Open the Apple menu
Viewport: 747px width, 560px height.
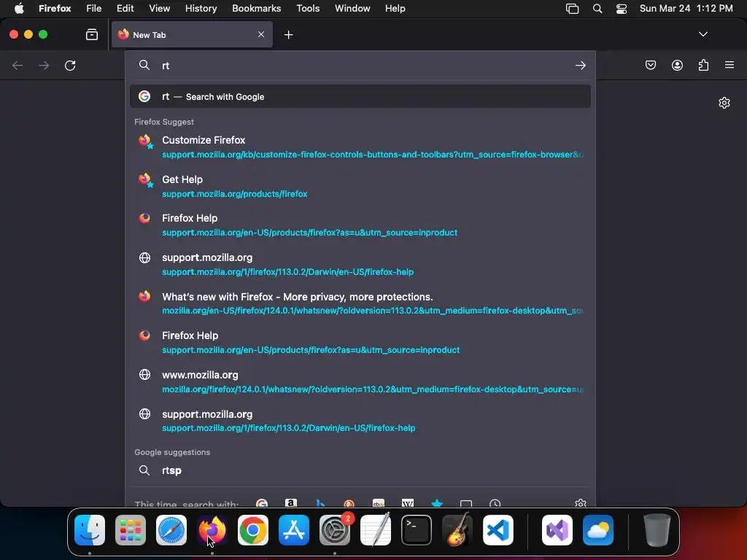19,8
